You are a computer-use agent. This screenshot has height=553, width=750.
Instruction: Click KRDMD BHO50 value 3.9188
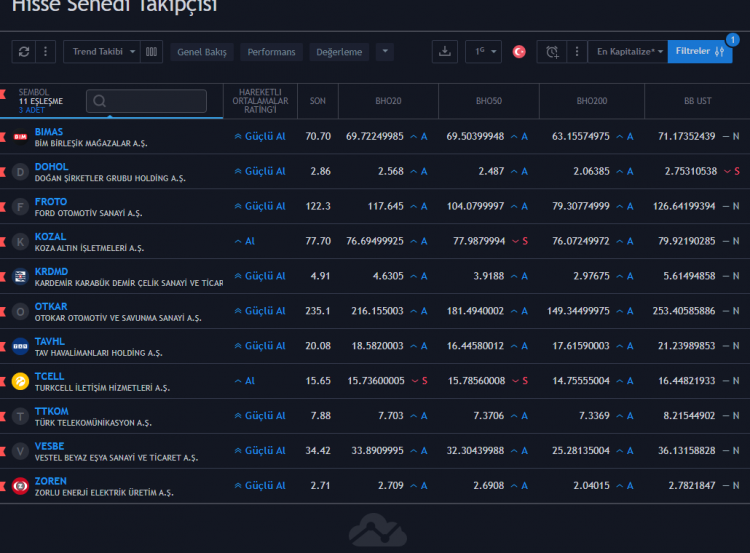(488, 276)
